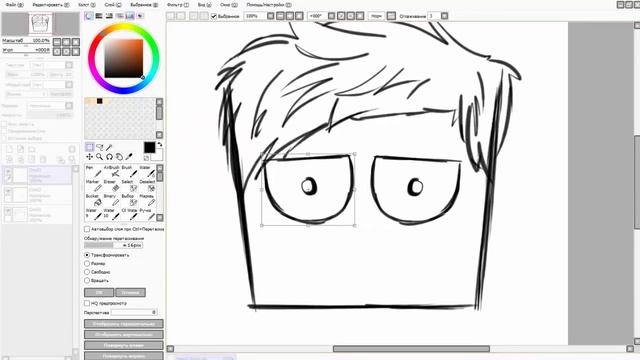Select the Свободно radio option

(87, 272)
